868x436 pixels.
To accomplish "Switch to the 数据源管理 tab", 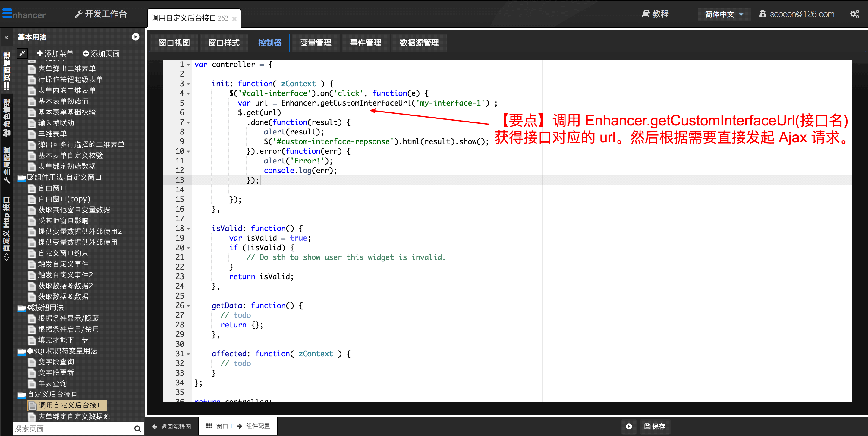I will pos(419,43).
